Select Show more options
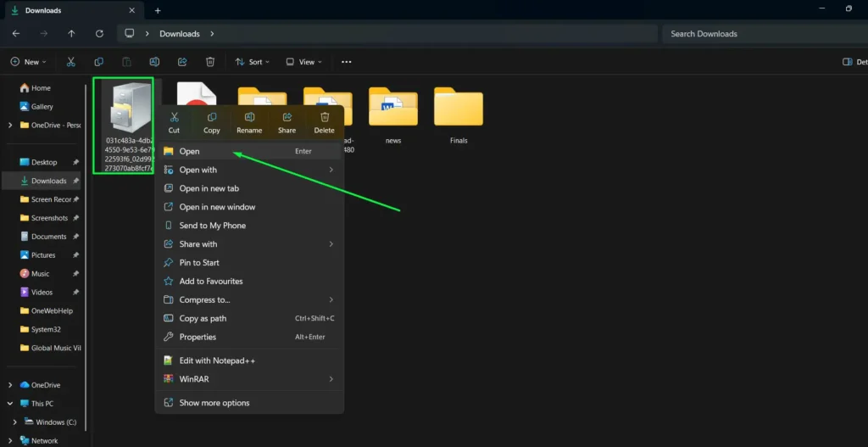 pyautogui.click(x=249, y=403)
